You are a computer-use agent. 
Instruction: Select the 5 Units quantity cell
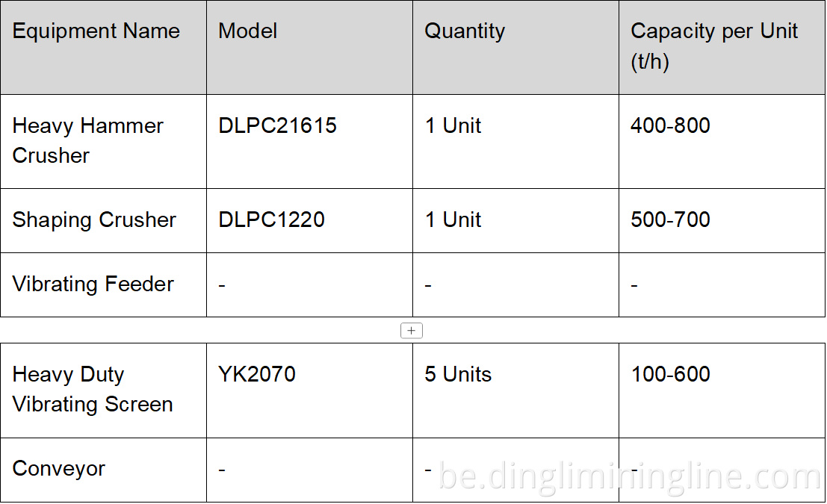(515, 390)
